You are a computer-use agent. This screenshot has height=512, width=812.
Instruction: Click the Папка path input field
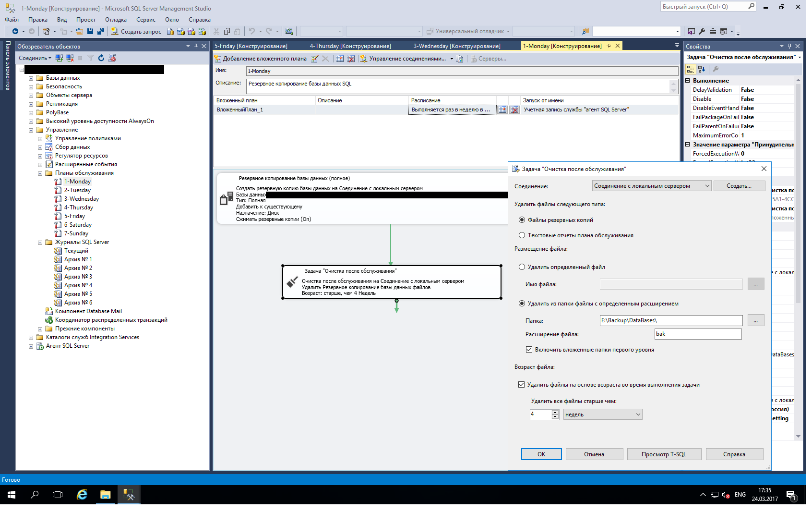[x=671, y=320]
